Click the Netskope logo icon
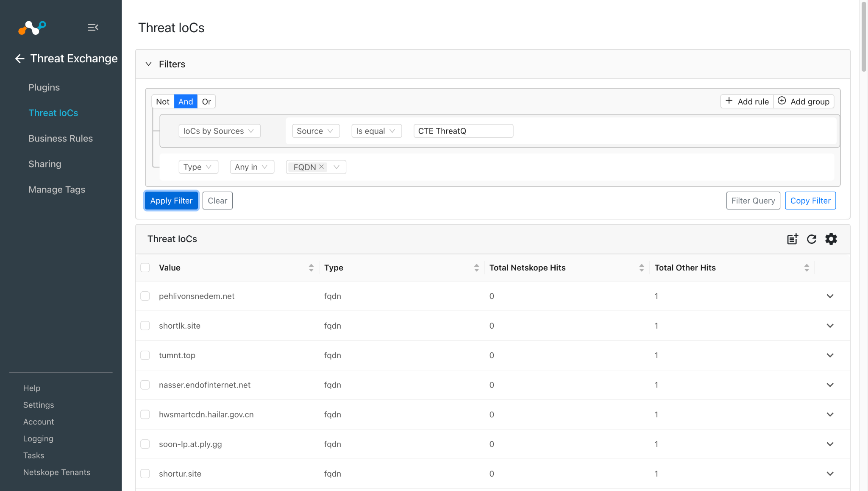The image size is (868, 491). click(x=32, y=28)
